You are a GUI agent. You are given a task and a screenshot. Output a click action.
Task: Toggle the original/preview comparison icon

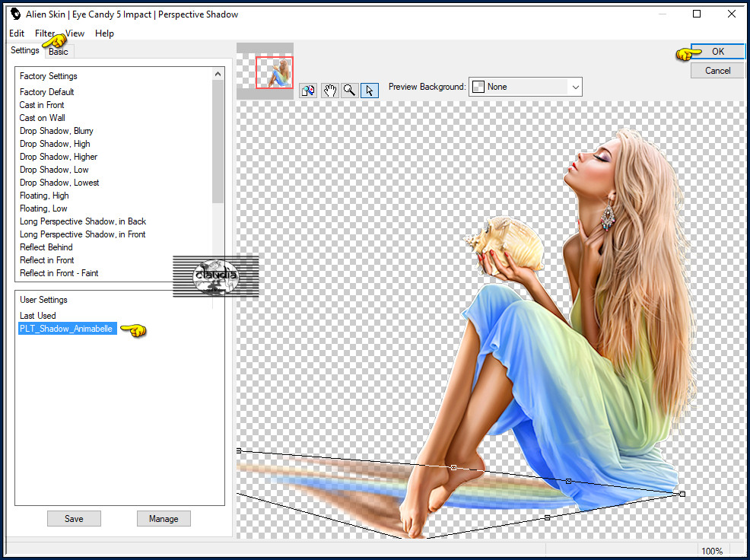[x=309, y=90]
